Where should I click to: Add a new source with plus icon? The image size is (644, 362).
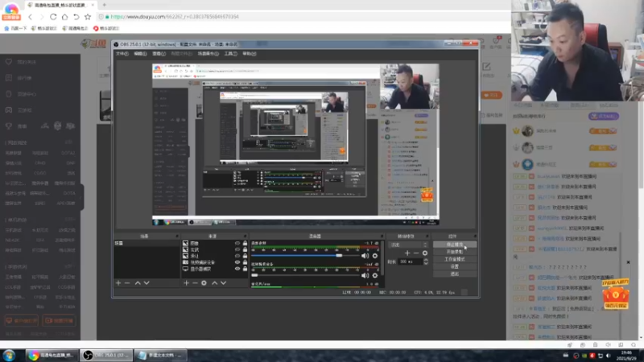[x=186, y=283]
